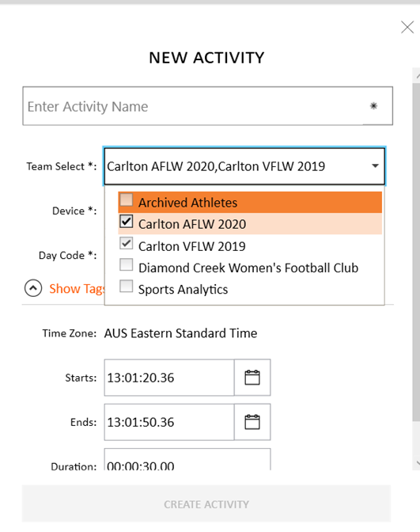Screen dimensions: 420x532
Task: Click the Create Activity button
Action: [206, 503]
